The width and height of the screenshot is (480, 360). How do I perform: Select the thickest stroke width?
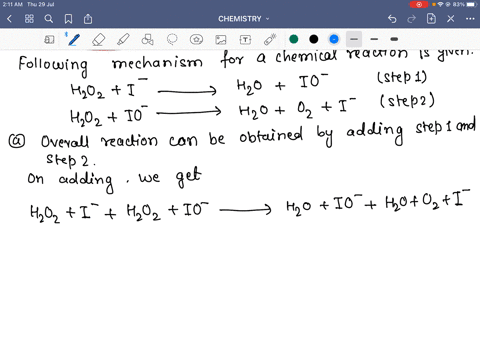point(394,39)
